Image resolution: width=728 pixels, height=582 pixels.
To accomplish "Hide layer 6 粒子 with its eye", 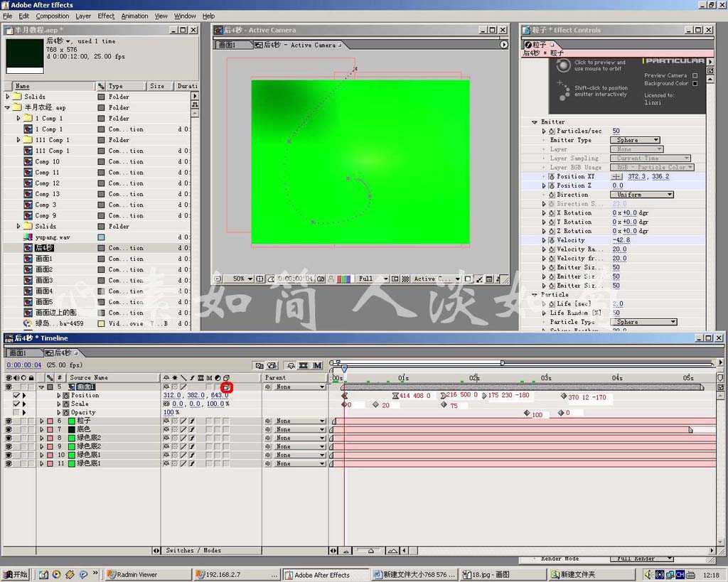I will tap(9, 421).
